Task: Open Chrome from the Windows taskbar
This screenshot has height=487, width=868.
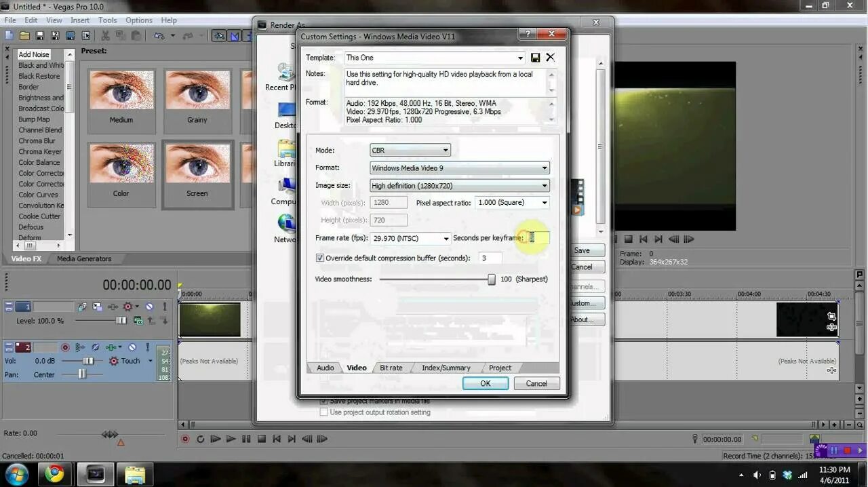Action: pyautogui.click(x=55, y=473)
